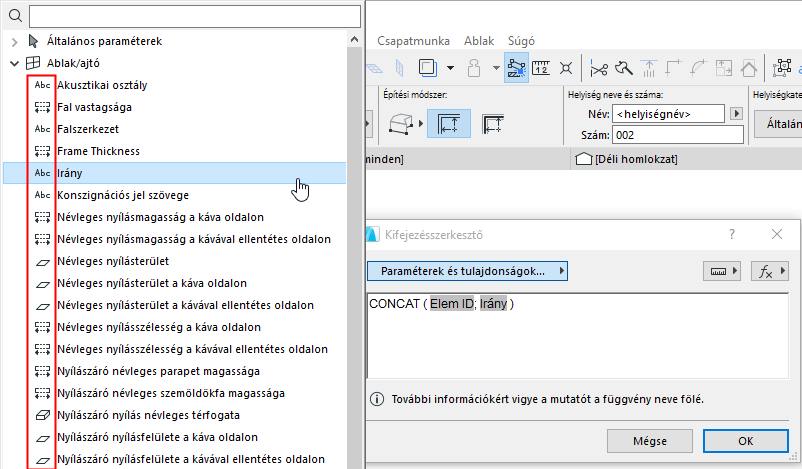
Task: Click the Általán category button
Action: [x=778, y=124]
